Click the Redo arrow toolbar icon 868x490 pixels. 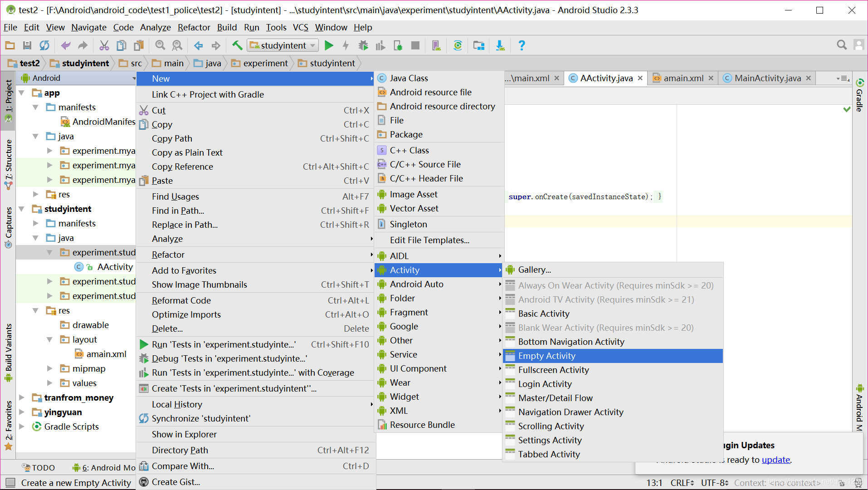pyautogui.click(x=83, y=45)
